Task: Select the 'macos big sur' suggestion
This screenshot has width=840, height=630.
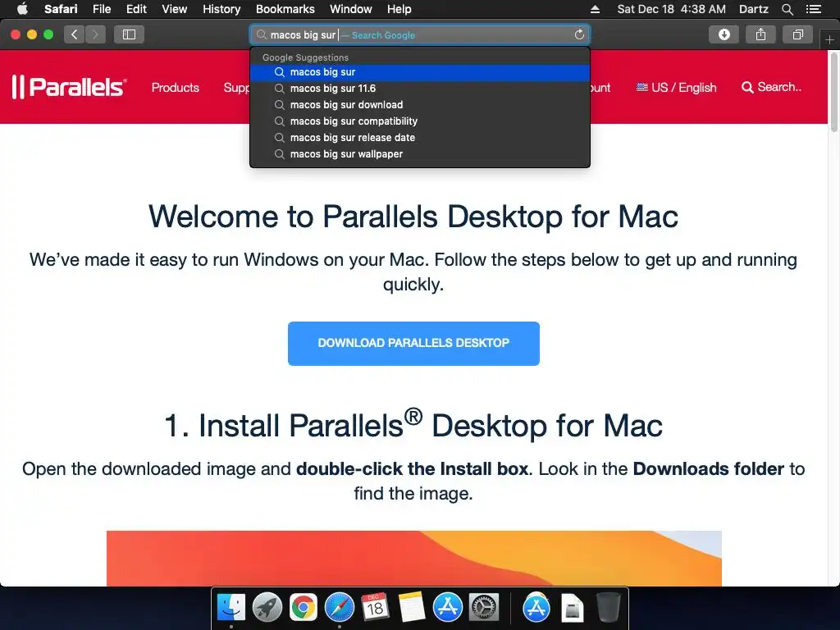Action: click(420, 72)
